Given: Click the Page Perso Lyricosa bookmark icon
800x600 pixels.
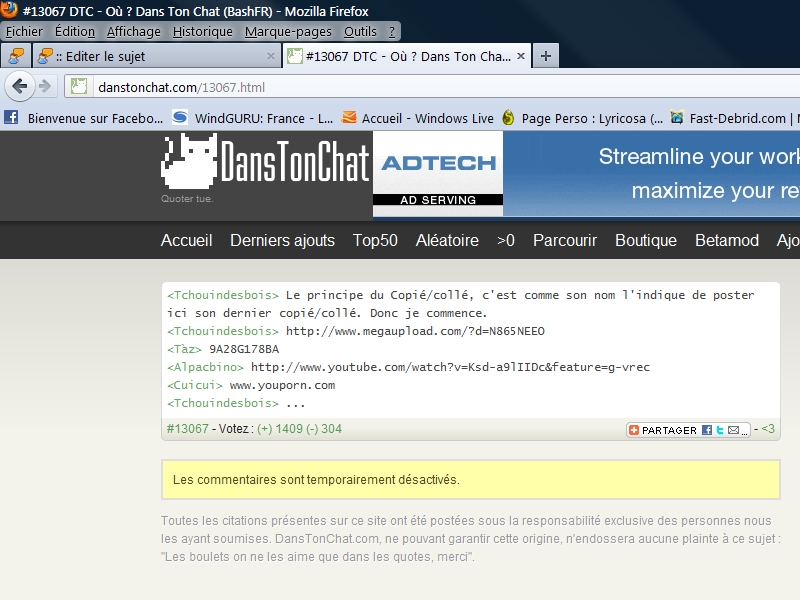Looking at the screenshot, I should click(508, 118).
